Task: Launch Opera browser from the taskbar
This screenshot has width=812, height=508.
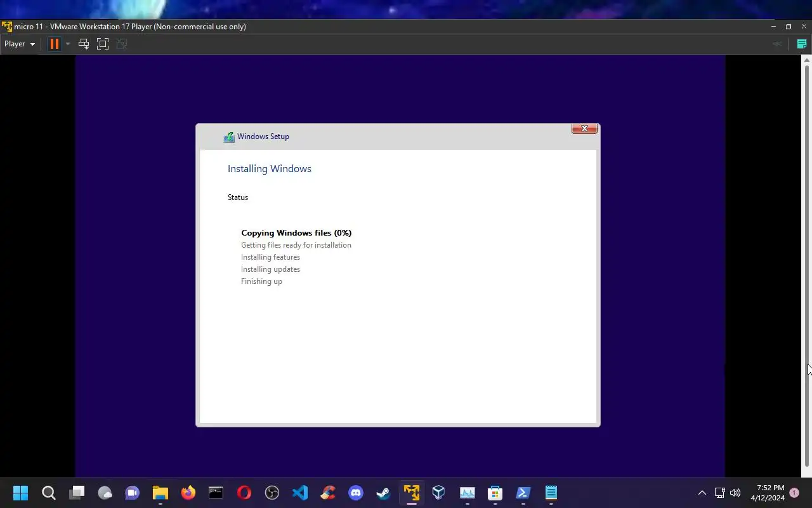Action: (x=244, y=493)
